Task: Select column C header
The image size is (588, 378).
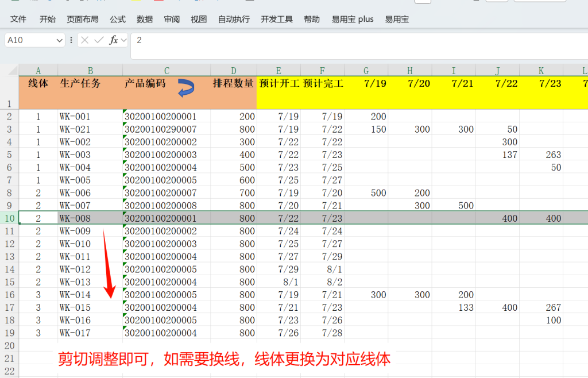Action: [x=167, y=71]
